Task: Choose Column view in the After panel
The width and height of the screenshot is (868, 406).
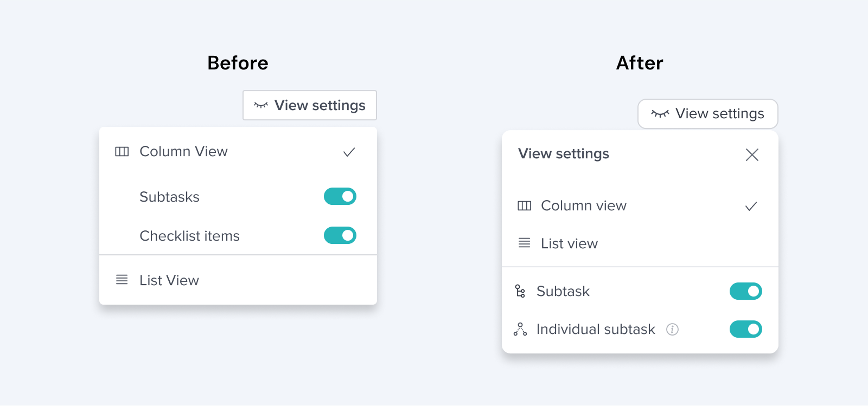Action: coord(640,206)
